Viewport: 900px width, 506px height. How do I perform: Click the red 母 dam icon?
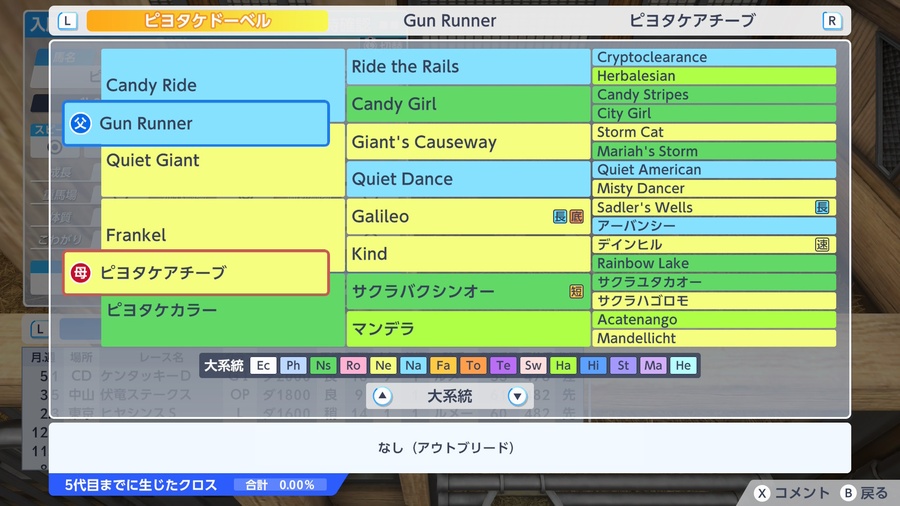click(x=80, y=273)
